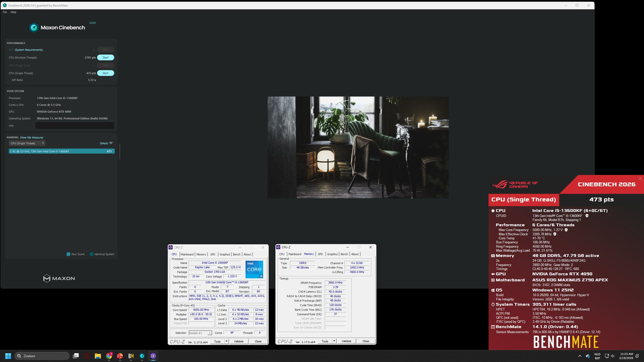Click the Info input field under Your System
Screen dimensions: 644x362
click(74, 126)
